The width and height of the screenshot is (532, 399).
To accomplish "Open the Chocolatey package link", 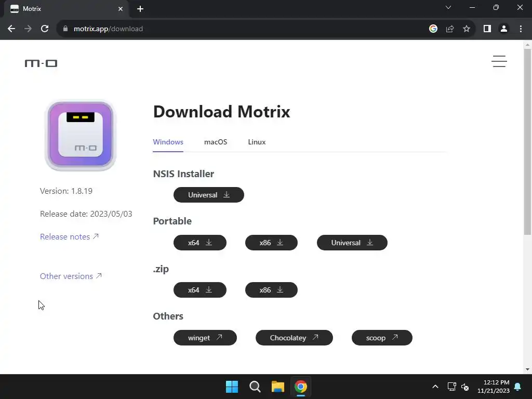I will [294, 338].
